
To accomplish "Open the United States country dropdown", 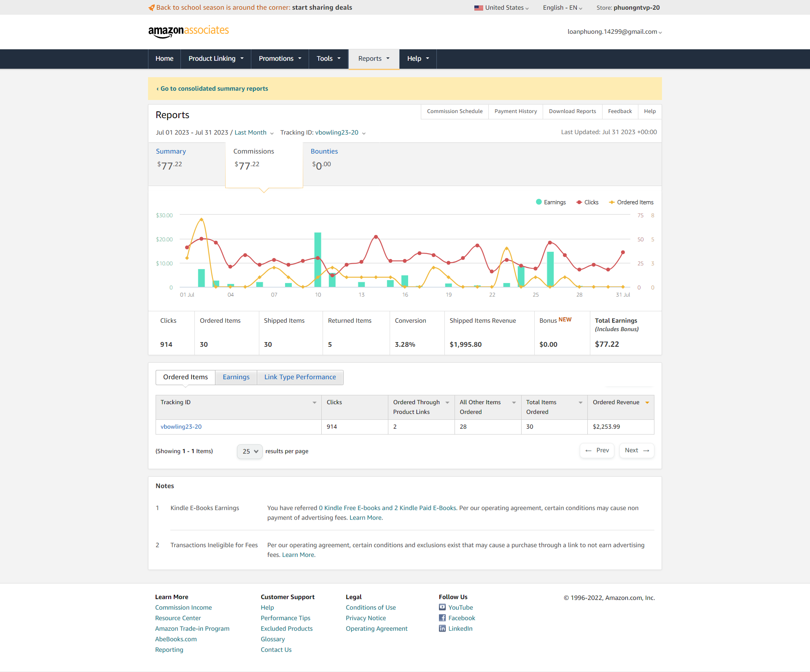I will (501, 8).
